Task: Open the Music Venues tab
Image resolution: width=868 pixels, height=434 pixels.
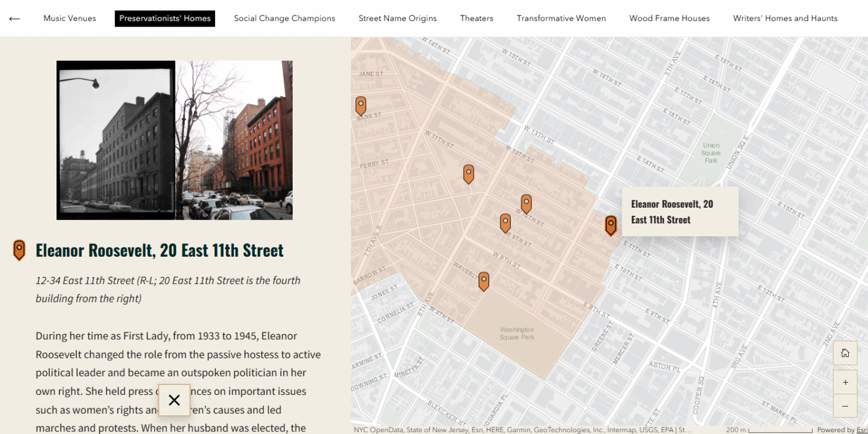Action: click(x=69, y=19)
